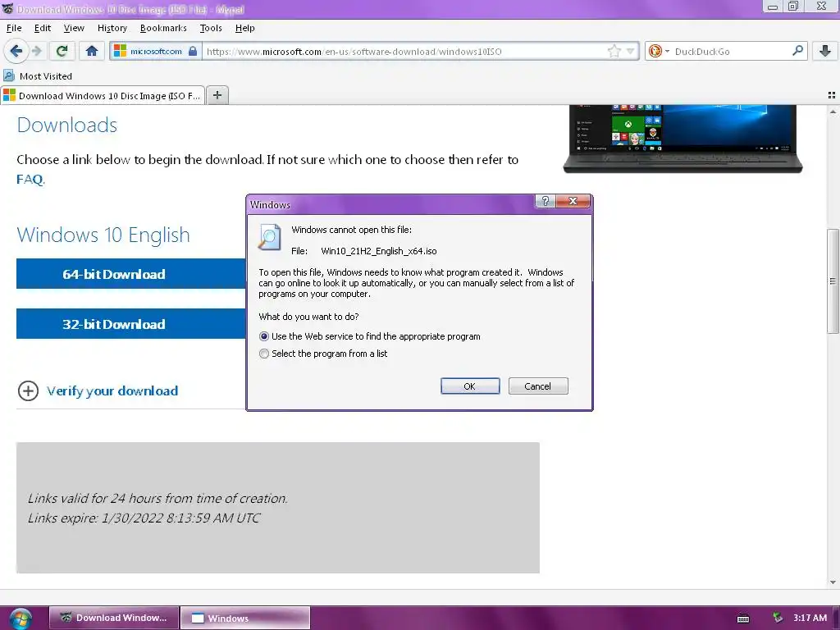The width and height of the screenshot is (840, 630).
Task: Click the Verify your download link
Action: point(112,391)
